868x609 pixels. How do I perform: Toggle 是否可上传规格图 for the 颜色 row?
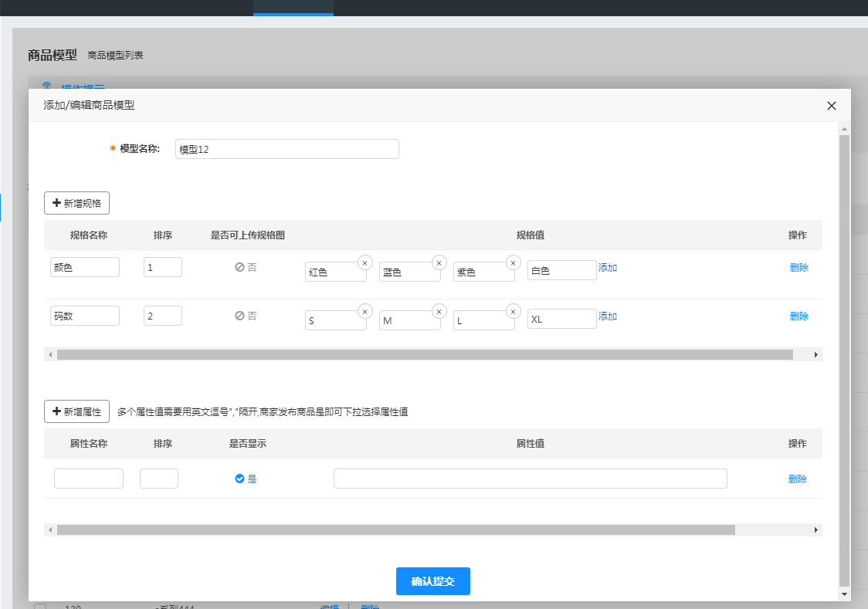point(246,267)
